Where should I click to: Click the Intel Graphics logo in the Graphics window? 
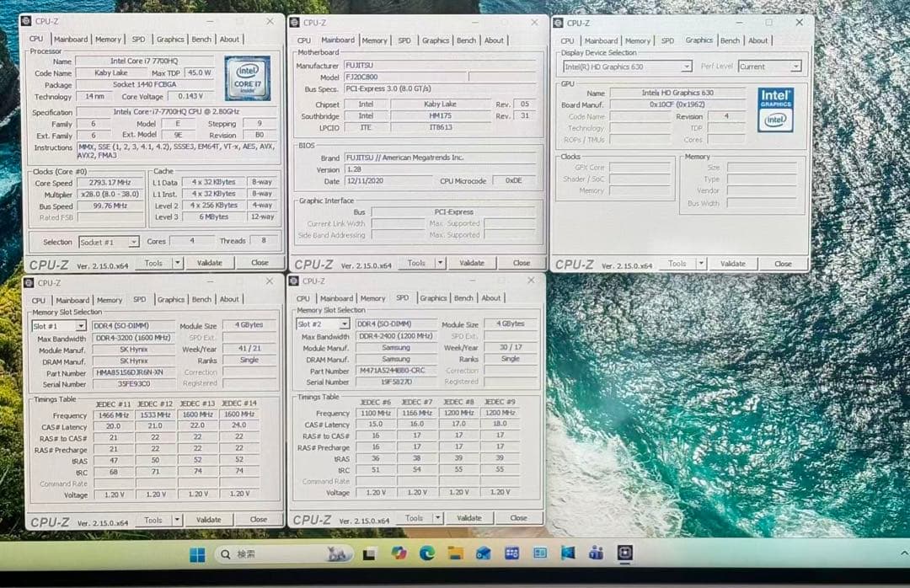(x=775, y=110)
